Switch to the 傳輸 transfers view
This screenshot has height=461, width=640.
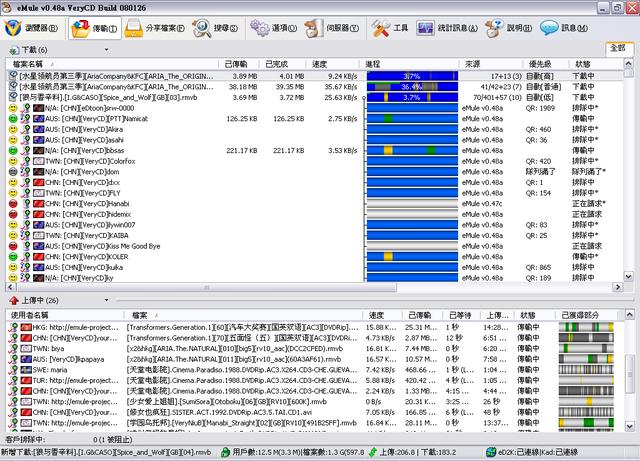coord(93,28)
